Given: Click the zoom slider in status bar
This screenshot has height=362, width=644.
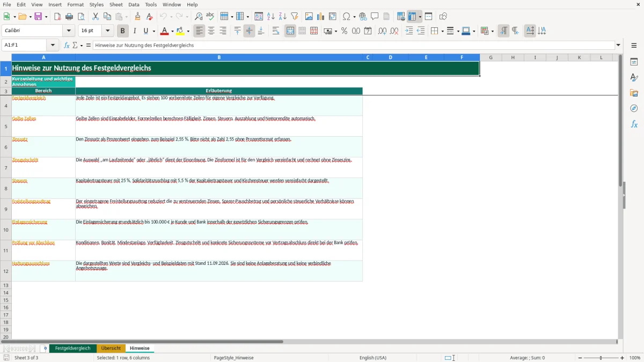Looking at the screenshot, I should click(x=601, y=358).
